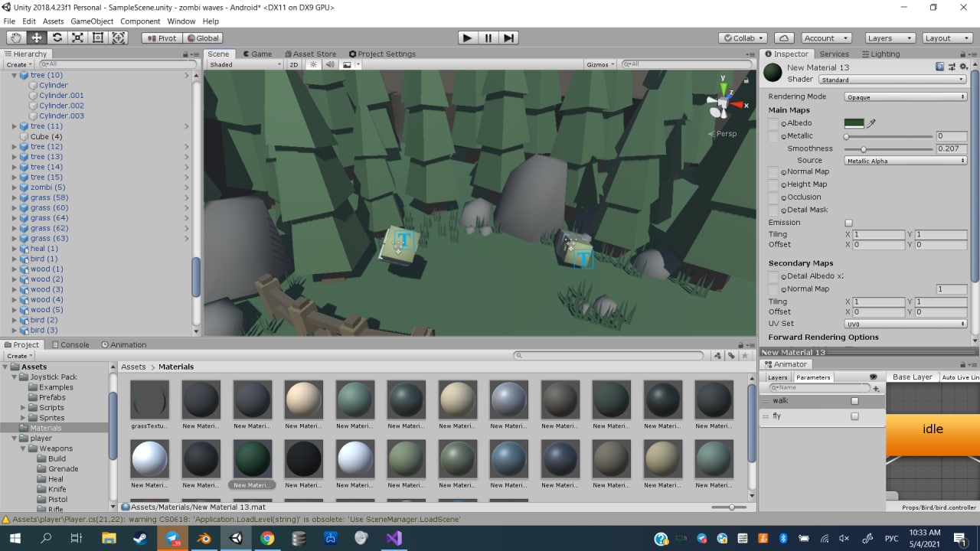Select the Scale tool
980x551 pixels.
(x=77, y=37)
